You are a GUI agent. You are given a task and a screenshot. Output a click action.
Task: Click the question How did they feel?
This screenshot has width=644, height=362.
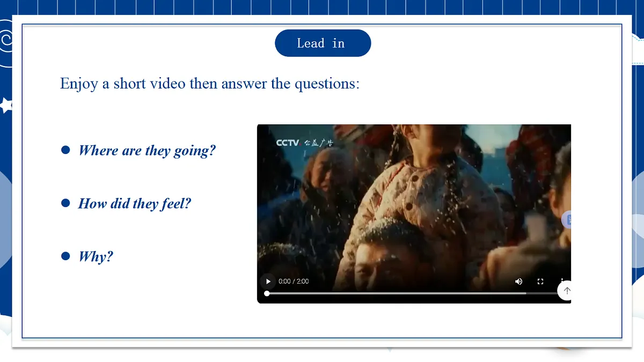[x=135, y=204]
